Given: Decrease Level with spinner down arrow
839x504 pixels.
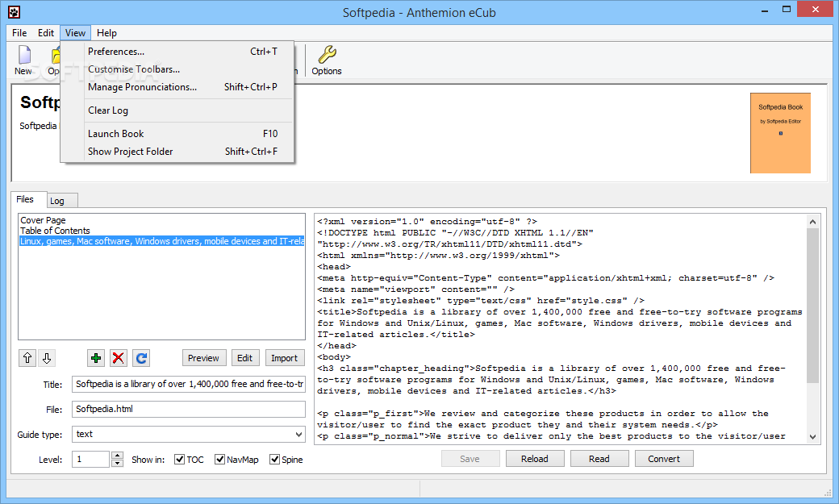Looking at the screenshot, I should pyautogui.click(x=117, y=464).
